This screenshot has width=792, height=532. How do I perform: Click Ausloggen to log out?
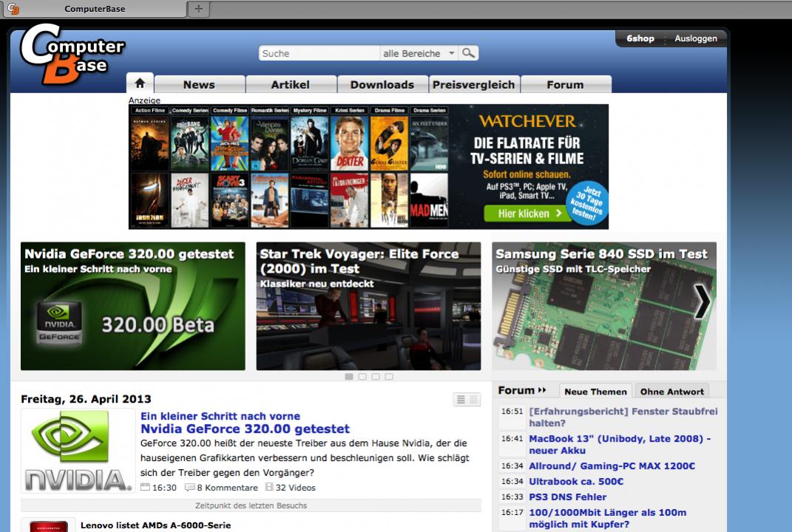[x=696, y=38]
